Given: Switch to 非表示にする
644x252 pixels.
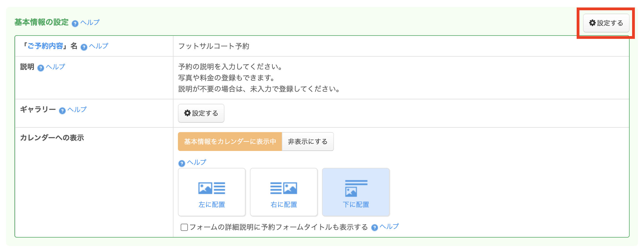Looking at the screenshot, I should pos(308,142).
